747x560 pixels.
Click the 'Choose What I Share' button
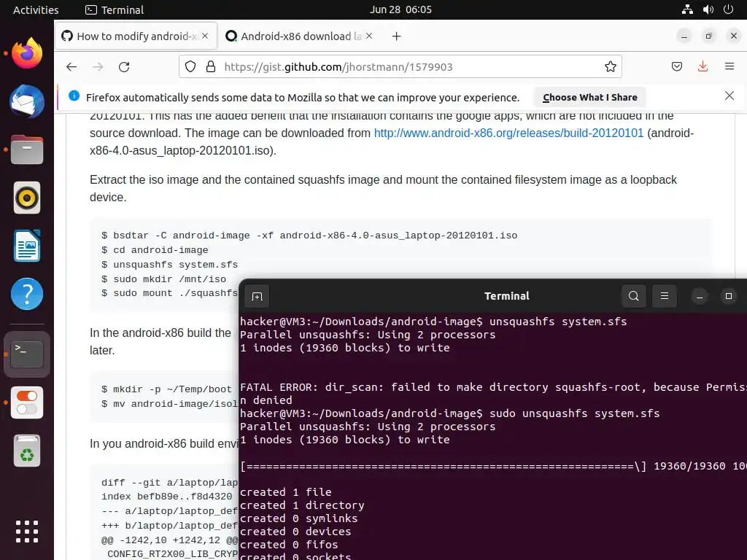(589, 97)
